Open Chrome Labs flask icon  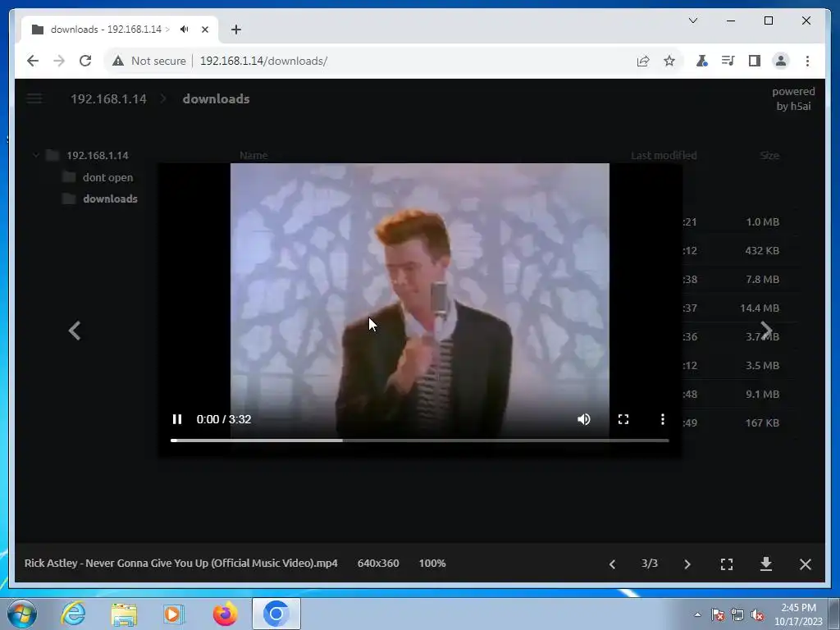702,61
